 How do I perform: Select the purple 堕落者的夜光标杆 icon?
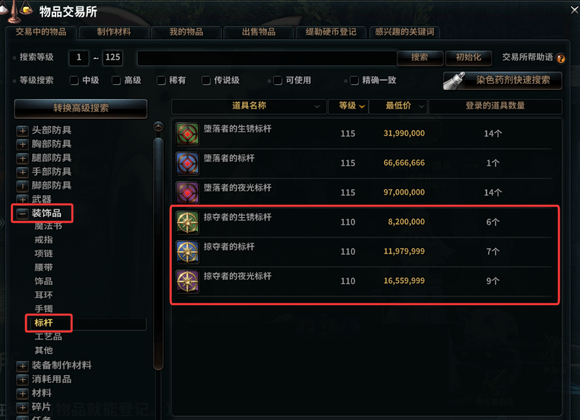pyautogui.click(x=188, y=192)
